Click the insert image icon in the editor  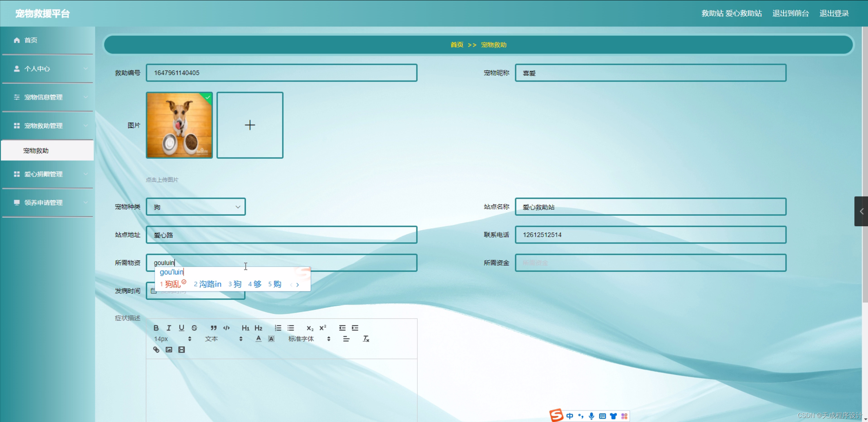(x=169, y=349)
